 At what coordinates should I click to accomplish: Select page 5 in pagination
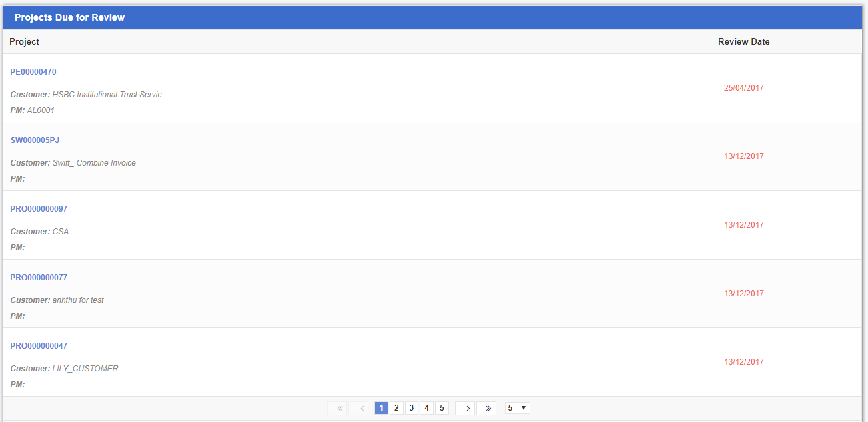pyautogui.click(x=442, y=408)
